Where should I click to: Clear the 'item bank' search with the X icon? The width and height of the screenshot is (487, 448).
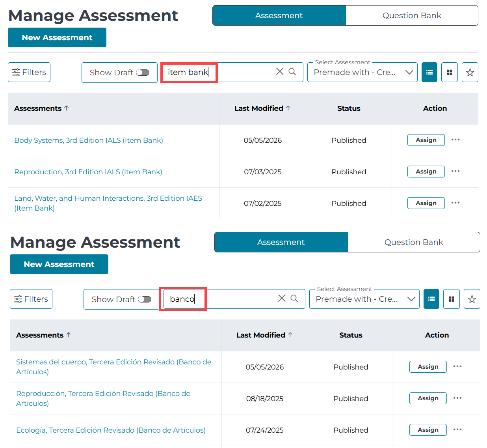click(x=280, y=71)
